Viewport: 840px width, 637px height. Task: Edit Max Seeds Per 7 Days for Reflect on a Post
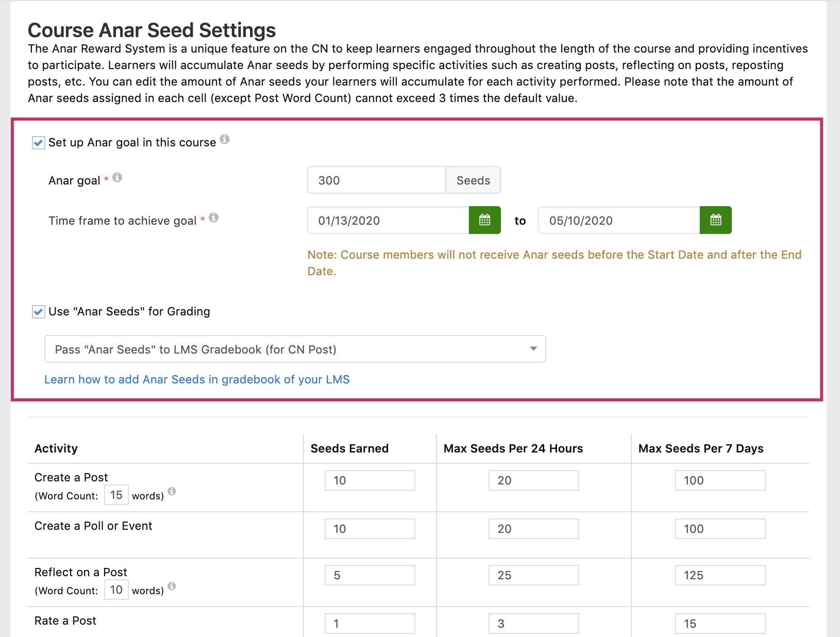(720, 575)
